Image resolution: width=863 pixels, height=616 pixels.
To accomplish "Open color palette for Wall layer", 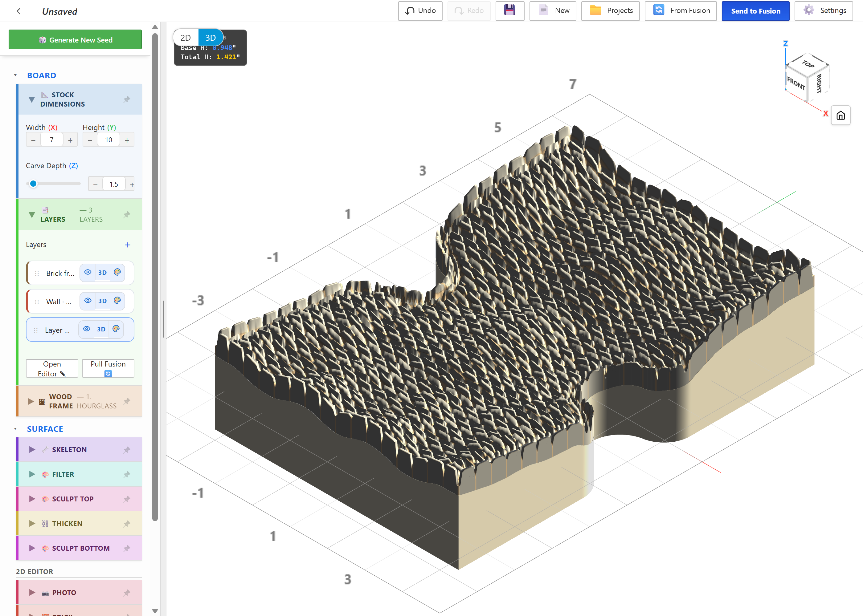I will click(117, 301).
